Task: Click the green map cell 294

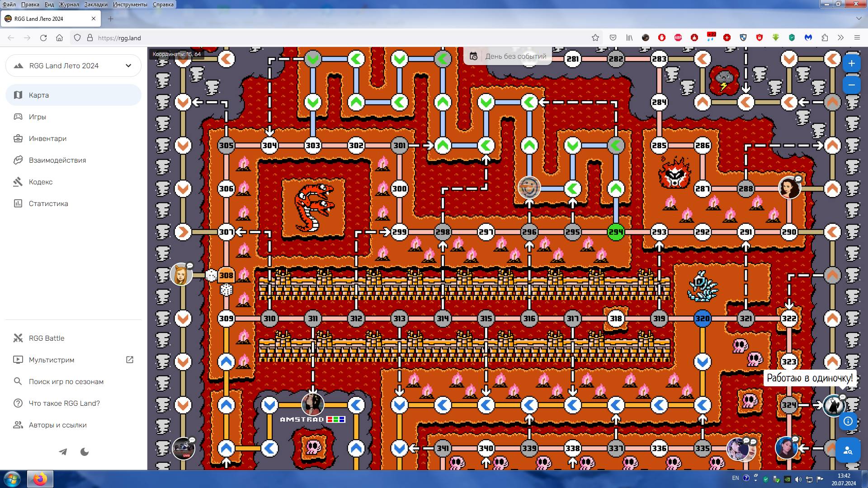Action: [616, 232]
